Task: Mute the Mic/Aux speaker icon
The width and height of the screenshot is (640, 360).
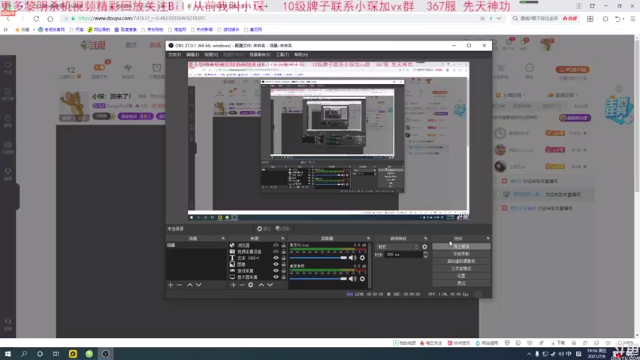Action: (x=353, y=258)
